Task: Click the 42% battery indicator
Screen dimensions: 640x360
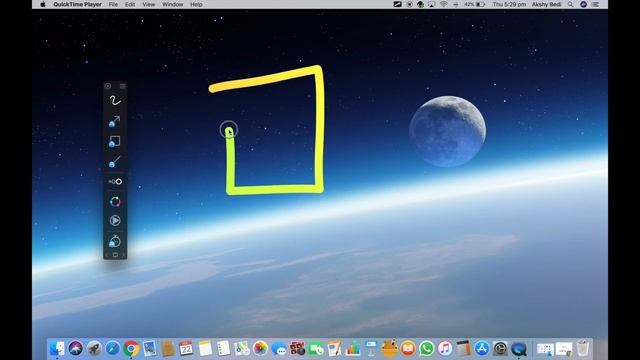Action: (474, 4)
